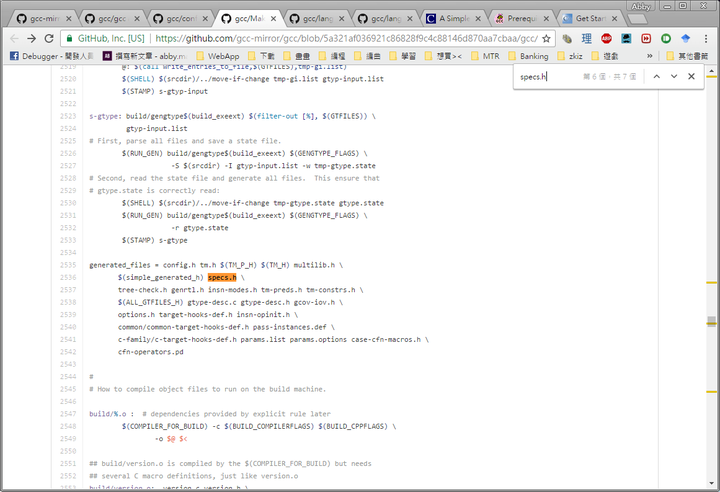Click the red square extension icon
This screenshot has height=492, width=720.
(x=646, y=39)
